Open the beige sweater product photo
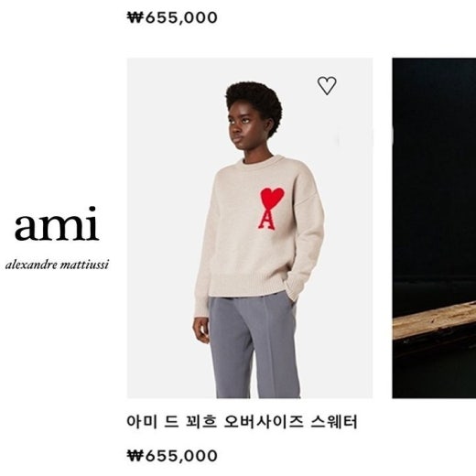 point(250,228)
